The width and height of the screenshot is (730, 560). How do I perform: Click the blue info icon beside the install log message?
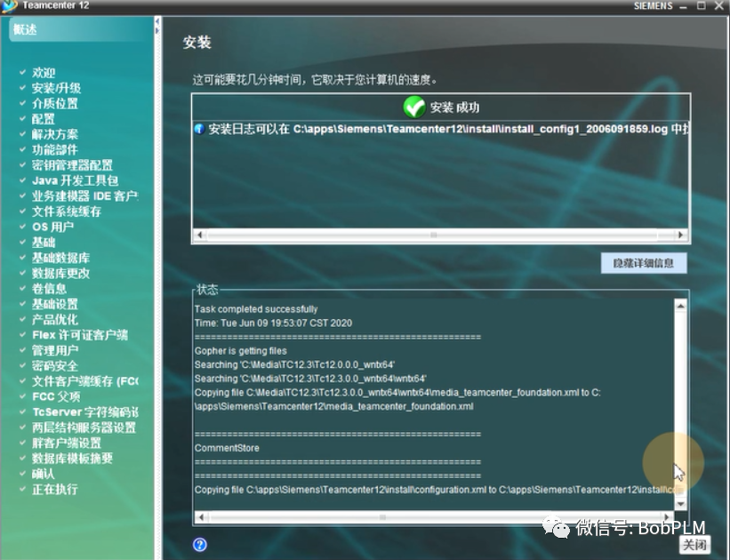coord(199,129)
